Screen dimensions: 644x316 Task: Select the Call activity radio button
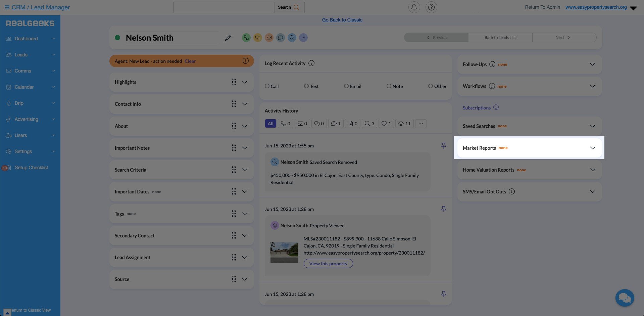coord(267,86)
